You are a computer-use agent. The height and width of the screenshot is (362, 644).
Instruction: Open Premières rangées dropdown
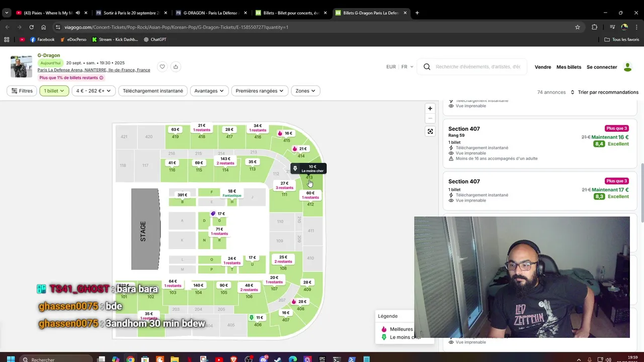click(x=259, y=91)
